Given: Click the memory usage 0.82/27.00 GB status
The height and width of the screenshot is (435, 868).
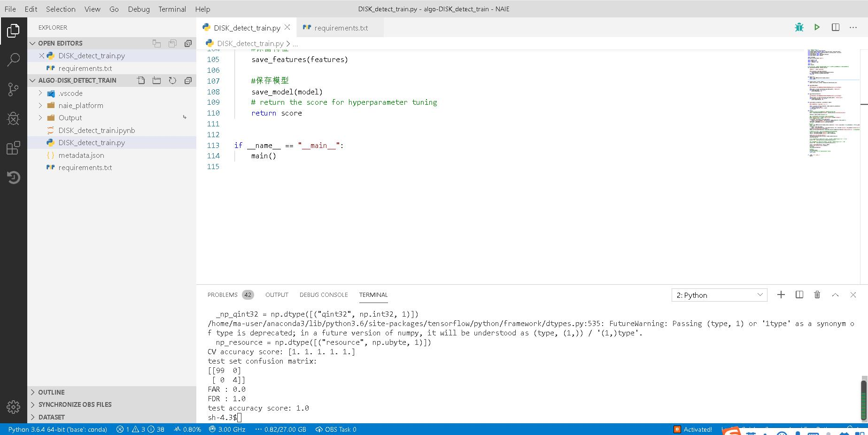Looking at the screenshot, I should tap(280, 429).
